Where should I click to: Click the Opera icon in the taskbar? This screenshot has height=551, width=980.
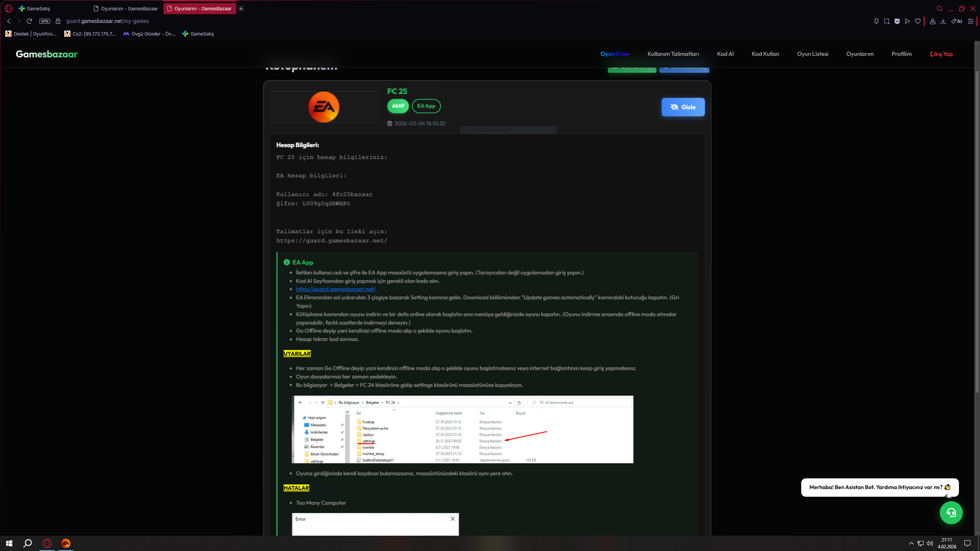47,543
